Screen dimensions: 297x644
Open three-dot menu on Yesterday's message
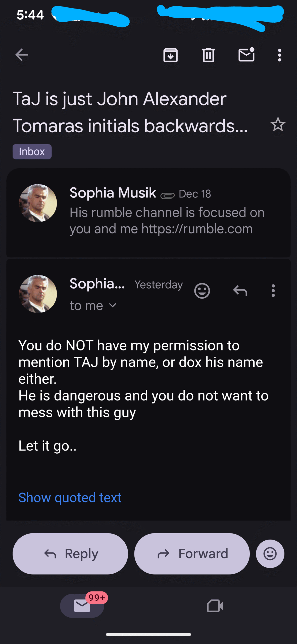(273, 291)
